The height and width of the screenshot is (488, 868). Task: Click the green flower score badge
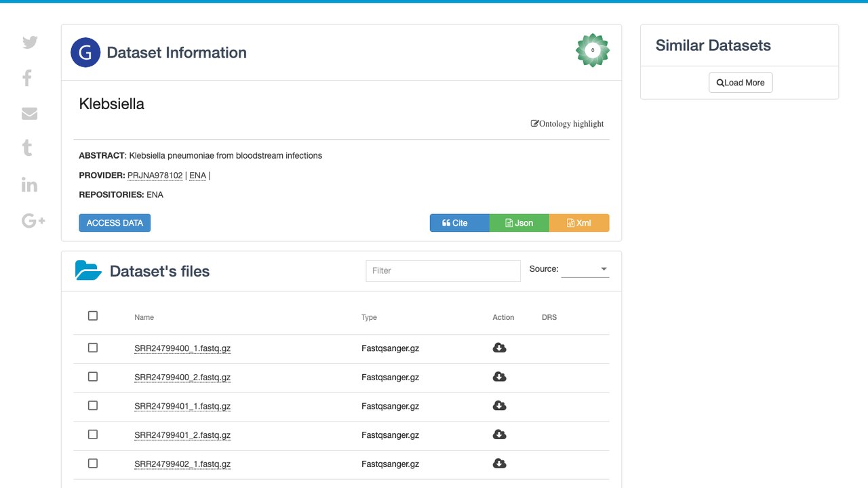(x=593, y=50)
